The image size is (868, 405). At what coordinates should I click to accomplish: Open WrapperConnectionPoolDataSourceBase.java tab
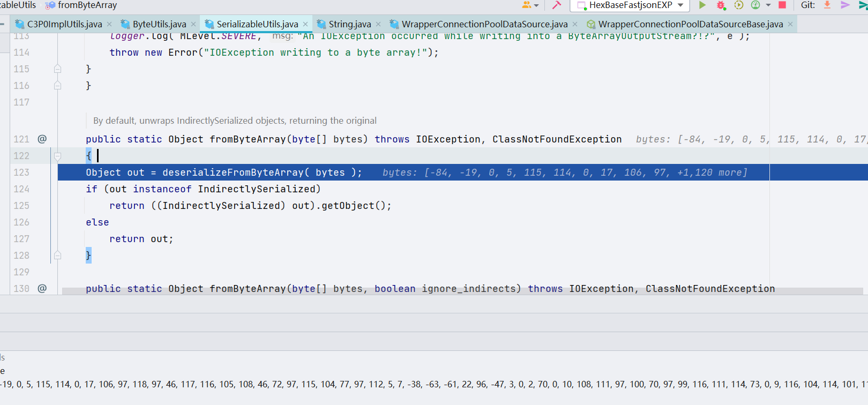[690, 24]
